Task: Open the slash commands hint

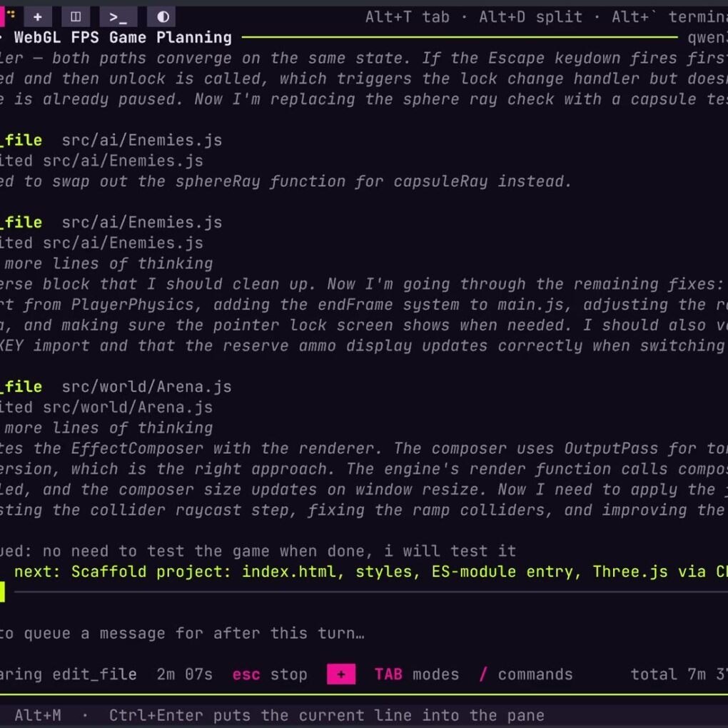Action: click(526, 674)
